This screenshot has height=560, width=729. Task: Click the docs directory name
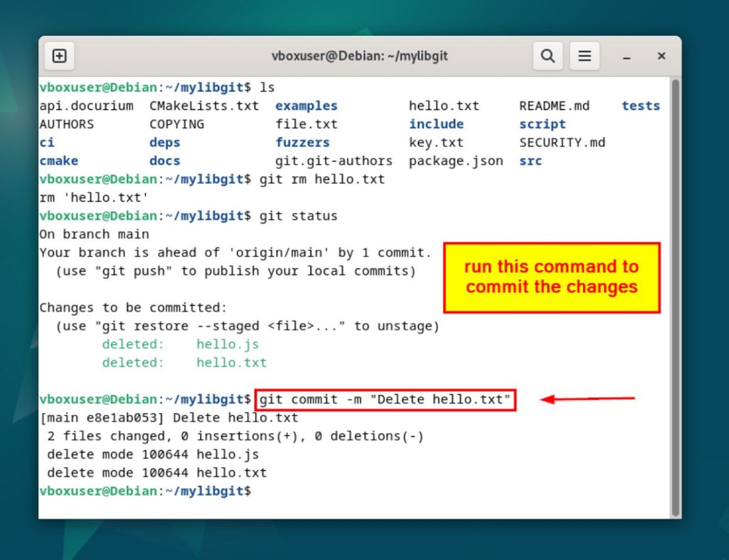point(165,161)
